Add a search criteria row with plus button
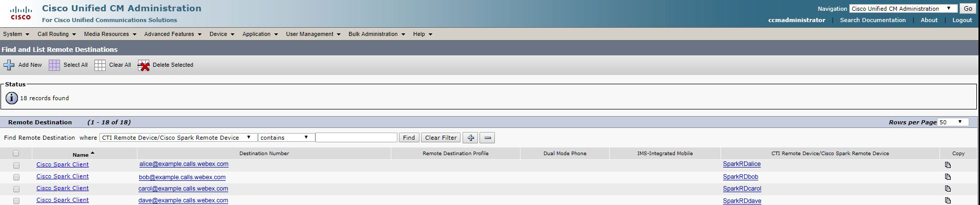Screen dimensions: 980x205 (470, 138)
